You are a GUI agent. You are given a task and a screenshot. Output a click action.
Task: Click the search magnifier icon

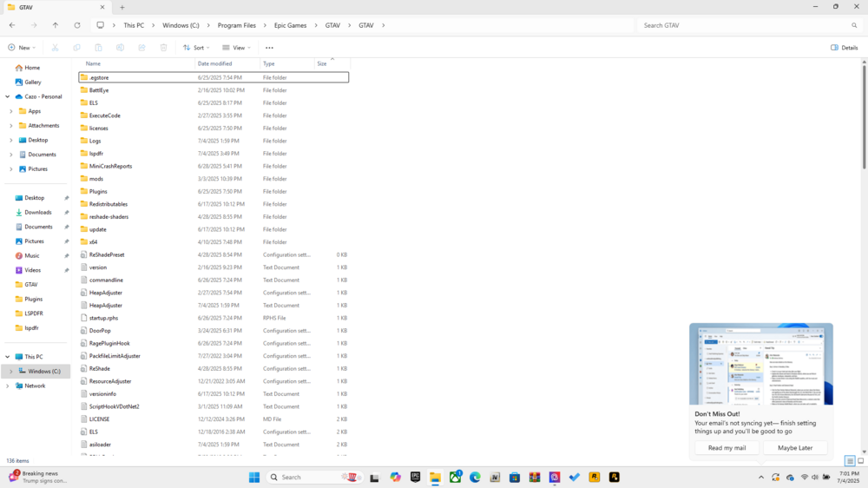tap(854, 25)
